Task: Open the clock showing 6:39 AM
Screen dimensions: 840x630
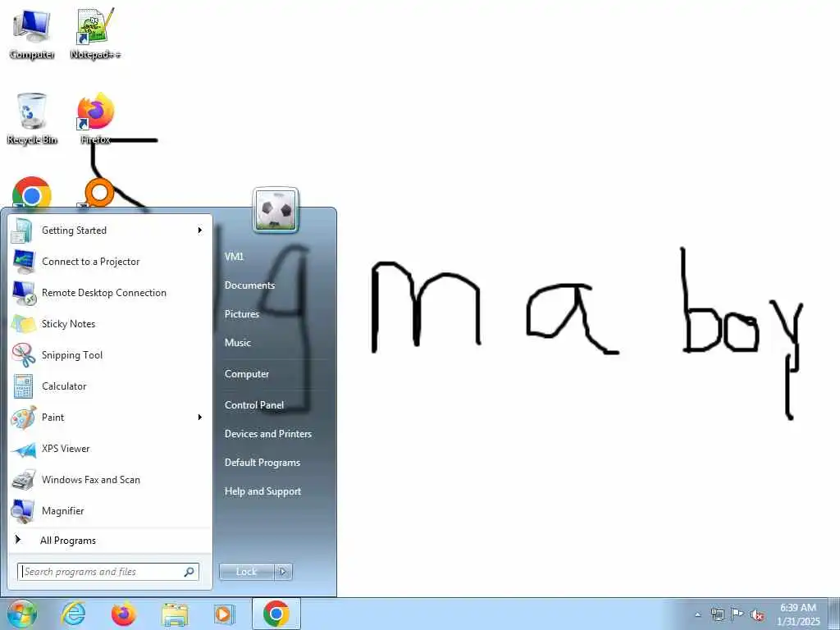Action: (x=798, y=614)
